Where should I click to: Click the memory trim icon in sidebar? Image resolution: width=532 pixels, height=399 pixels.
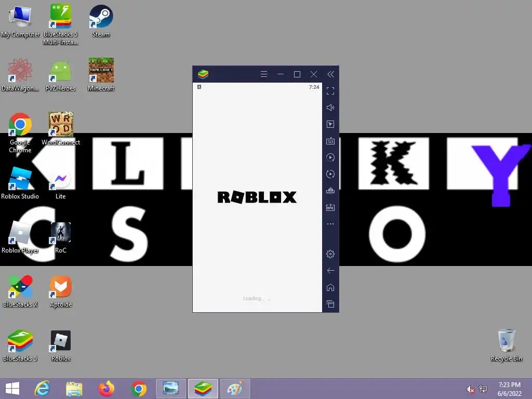330,191
